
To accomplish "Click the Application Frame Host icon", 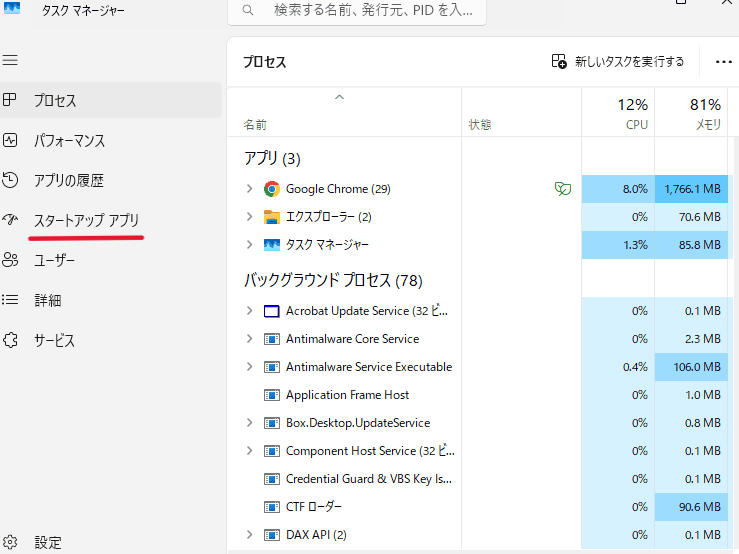I will point(271,395).
